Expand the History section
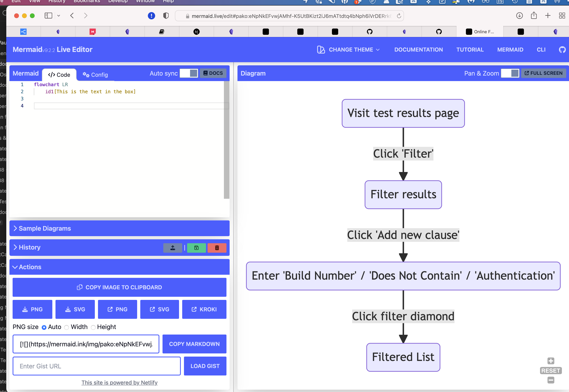 [x=30, y=247]
